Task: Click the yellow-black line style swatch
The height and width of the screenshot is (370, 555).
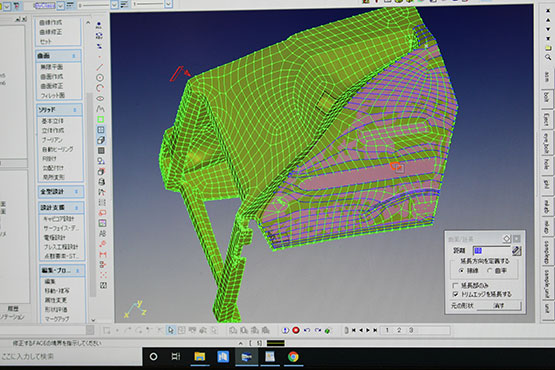Action: click(x=275, y=343)
